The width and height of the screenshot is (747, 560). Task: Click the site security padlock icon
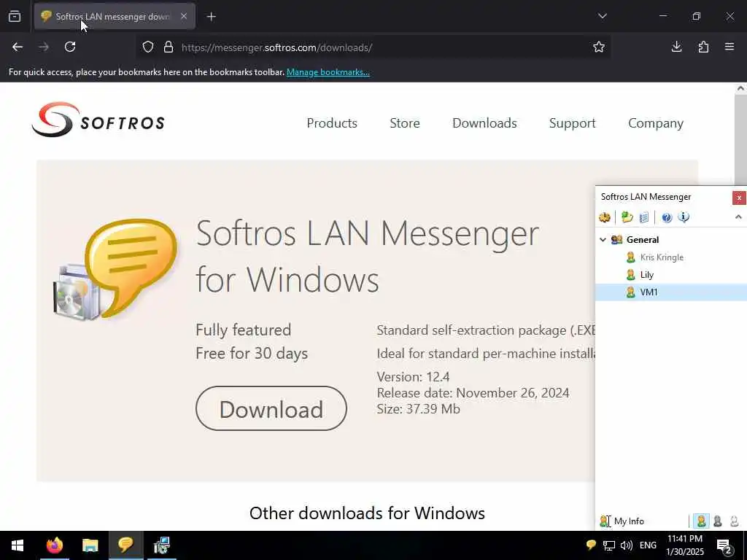169,47
